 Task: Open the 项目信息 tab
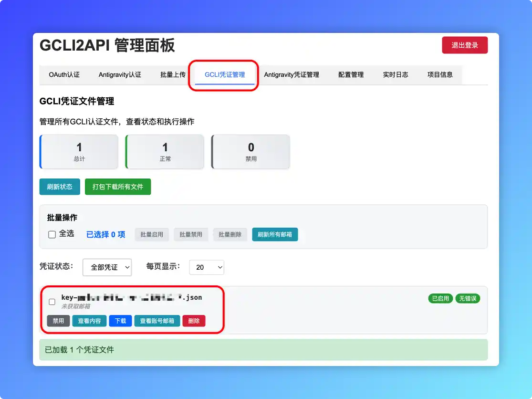(440, 75)
